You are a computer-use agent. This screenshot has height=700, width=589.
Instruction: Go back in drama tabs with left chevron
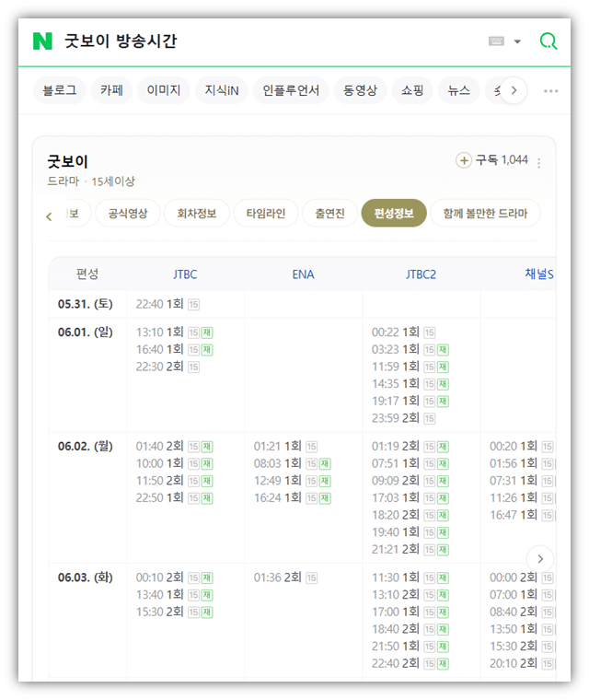coord(49,216)
